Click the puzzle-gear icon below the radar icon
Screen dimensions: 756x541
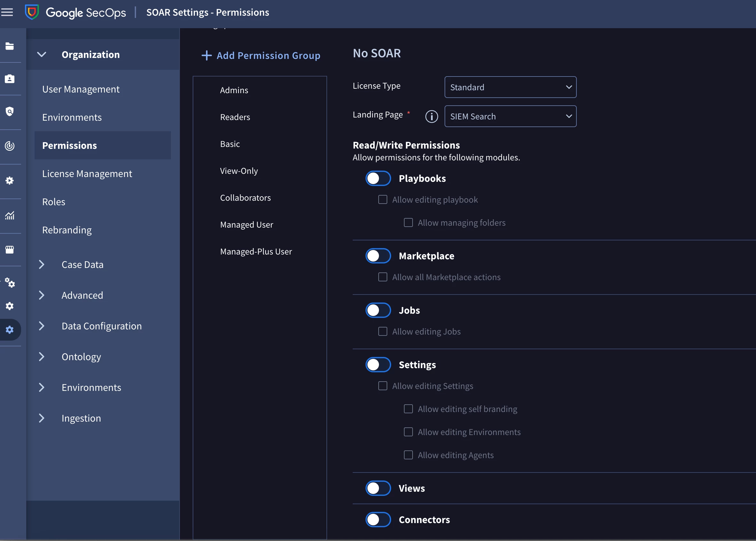click(x=10, y=181)
